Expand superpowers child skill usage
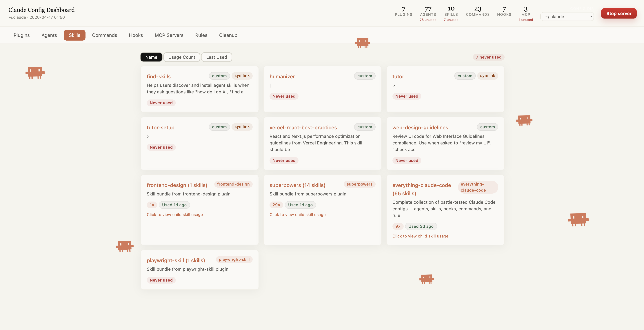 click(x=297, y=215)
